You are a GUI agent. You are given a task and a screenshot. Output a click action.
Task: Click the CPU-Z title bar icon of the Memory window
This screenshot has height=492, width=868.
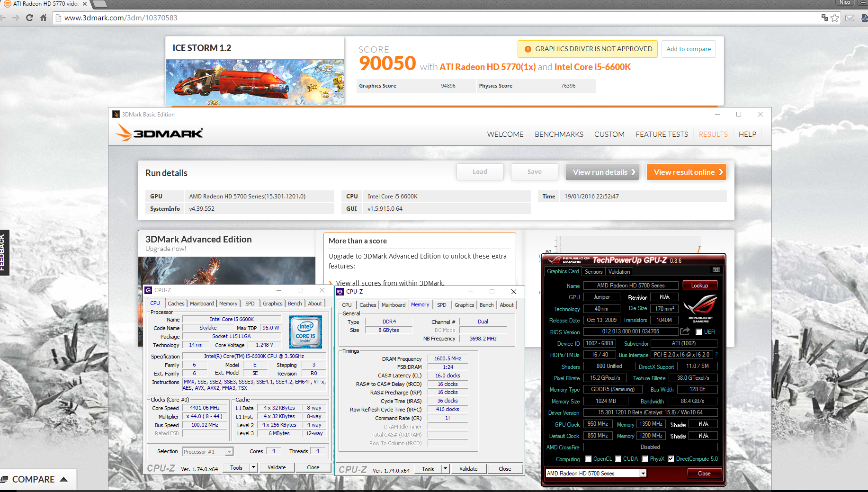click(340, 291)
